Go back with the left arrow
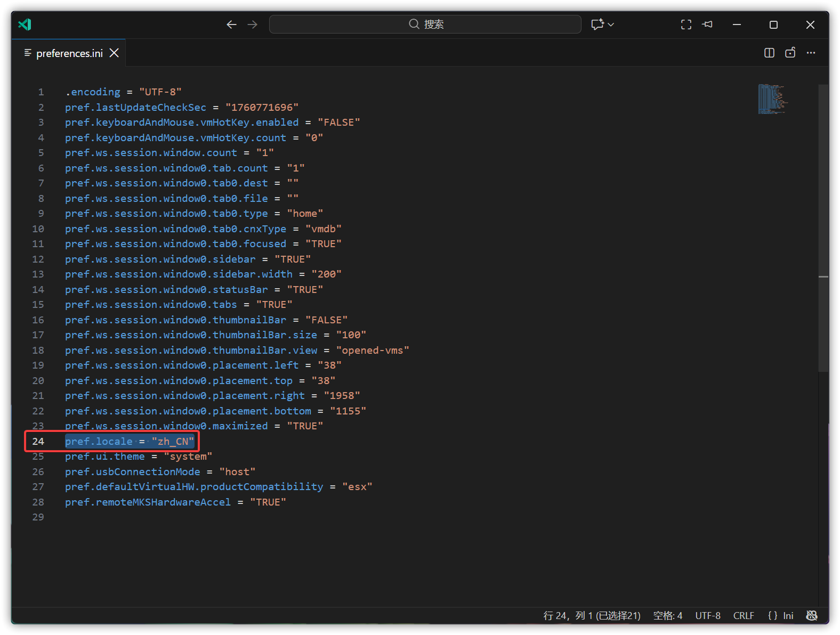The image size is (840, 635). pyautogui.click(x=231, y=25)
